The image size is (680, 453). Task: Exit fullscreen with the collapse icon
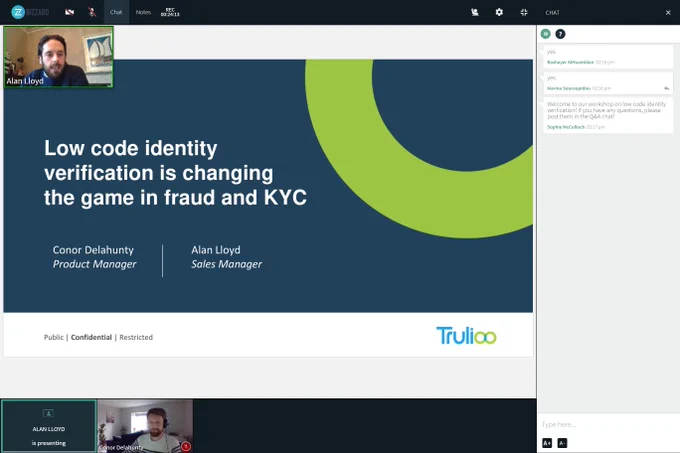[524, 12]
